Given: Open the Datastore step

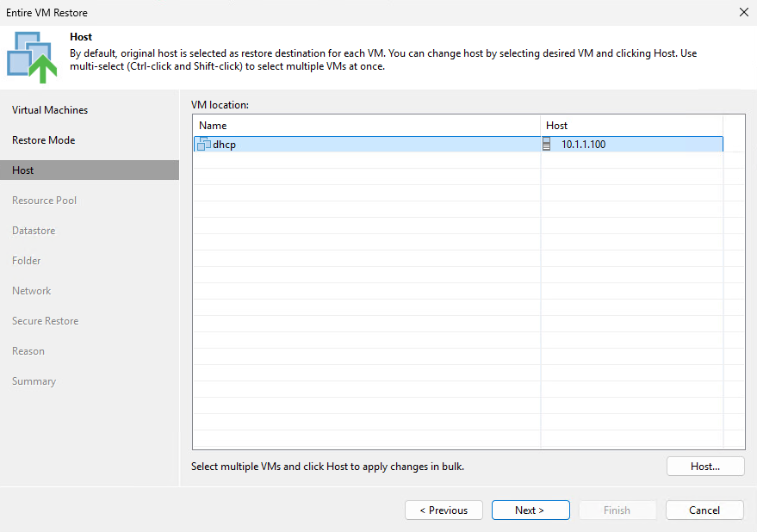Looking at the screenshot, I should point(34,230).
